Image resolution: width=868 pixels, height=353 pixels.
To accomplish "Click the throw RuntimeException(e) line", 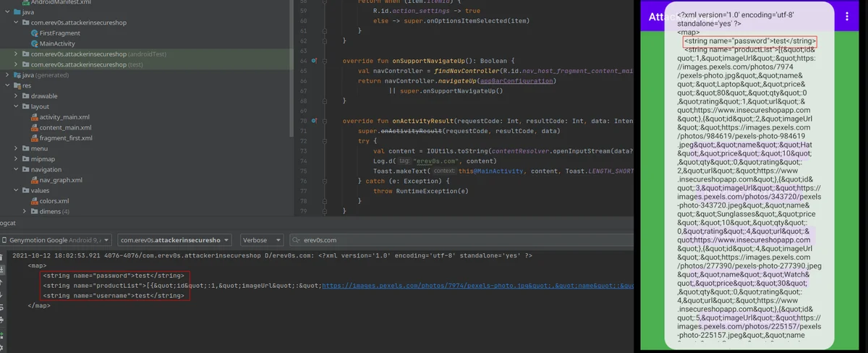I will click(x=421, y=191).
